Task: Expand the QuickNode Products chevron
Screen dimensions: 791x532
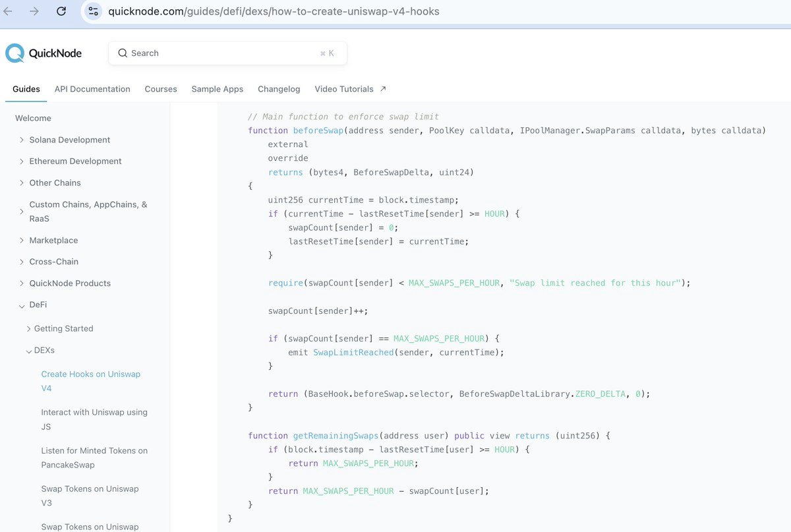Action: pos(22,283)
